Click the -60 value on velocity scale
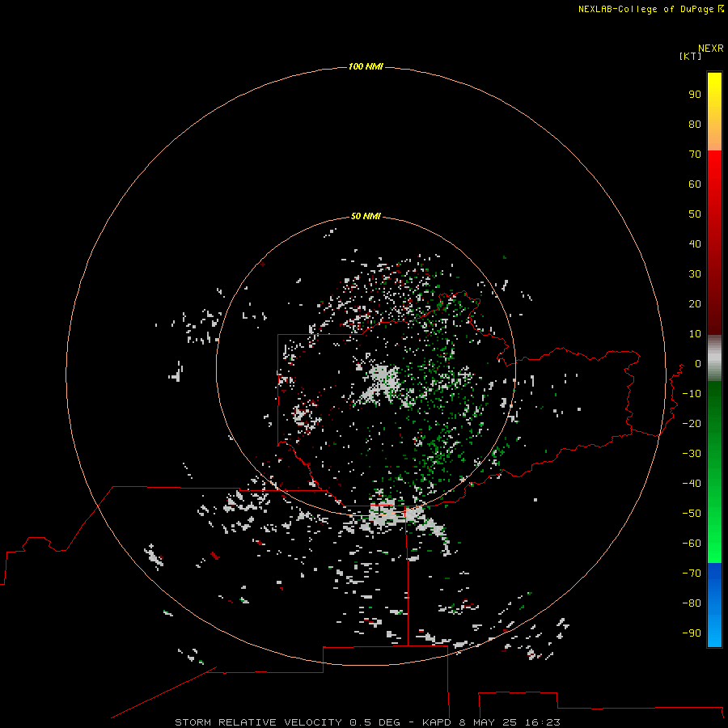The height and width of the screenshot is (728, 728). (692, 544)
